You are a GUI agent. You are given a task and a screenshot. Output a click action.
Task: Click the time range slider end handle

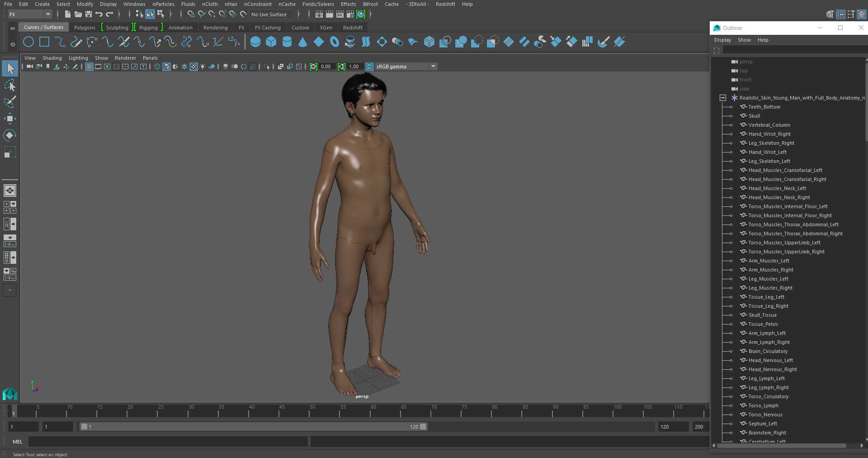[423, 426]
